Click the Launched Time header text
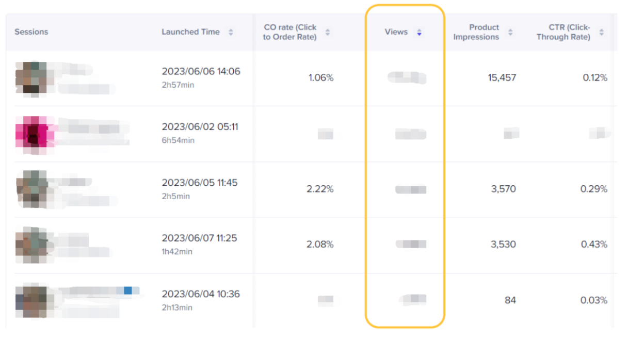This screenshot has height=339, width=644. coord(190,32)
